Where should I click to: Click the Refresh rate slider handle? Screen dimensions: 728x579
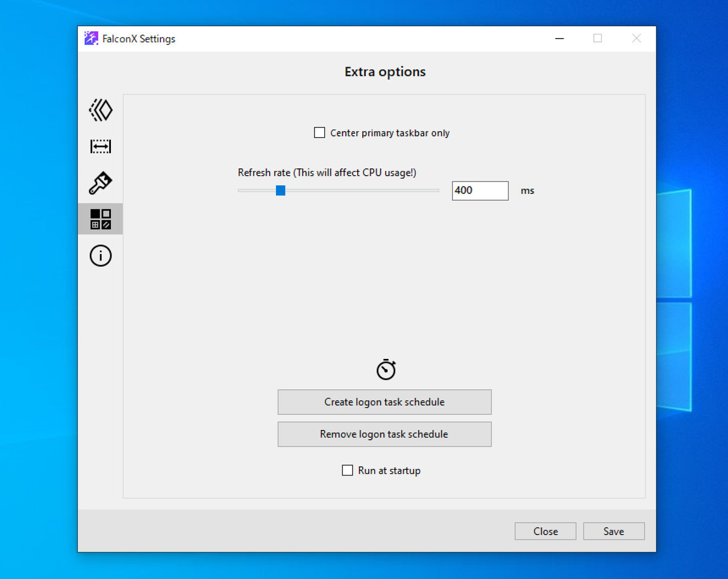[280, 191]
